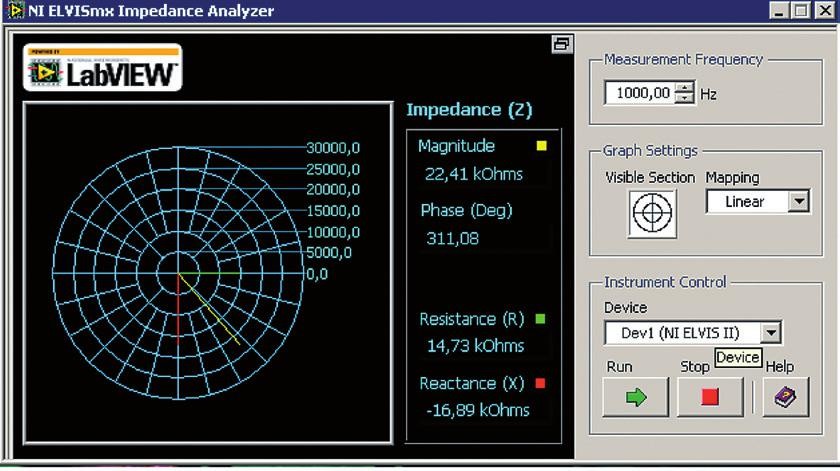Click the 30000,0 scale label
Viewport: 840px width, 471px height.
point(333,148)
